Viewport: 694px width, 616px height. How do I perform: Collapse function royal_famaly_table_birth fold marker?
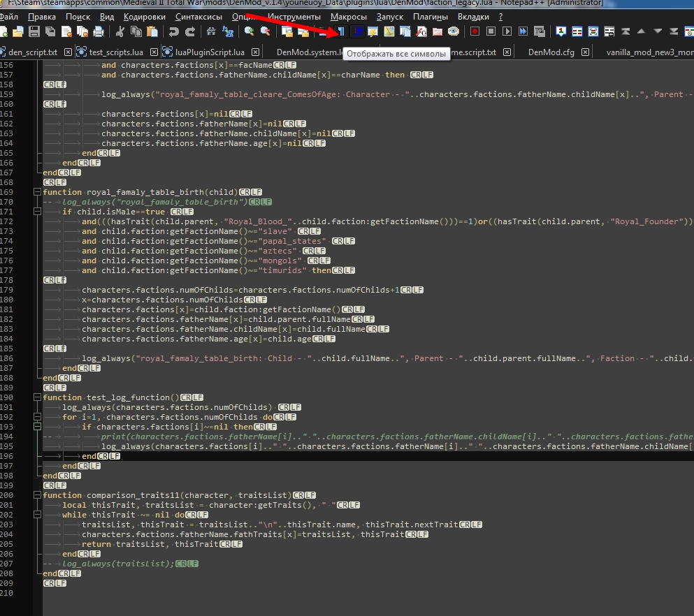[x=37, y=192]
